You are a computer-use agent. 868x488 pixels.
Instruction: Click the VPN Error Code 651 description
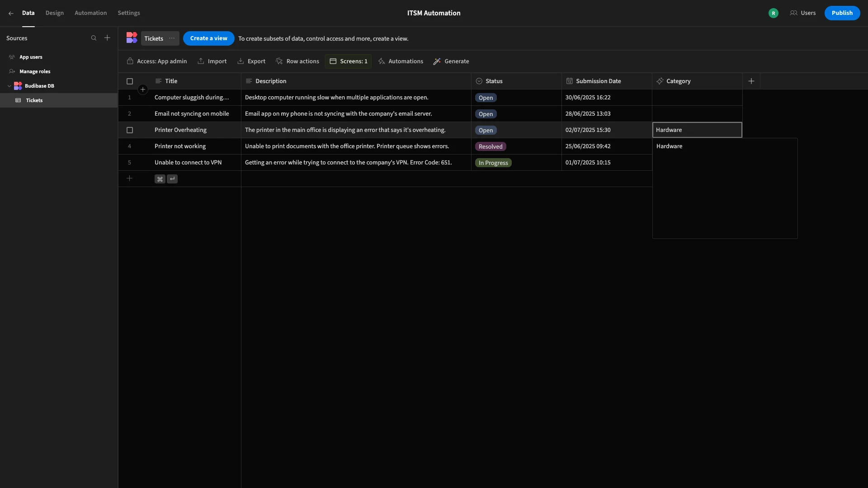[x=348, y=163]
